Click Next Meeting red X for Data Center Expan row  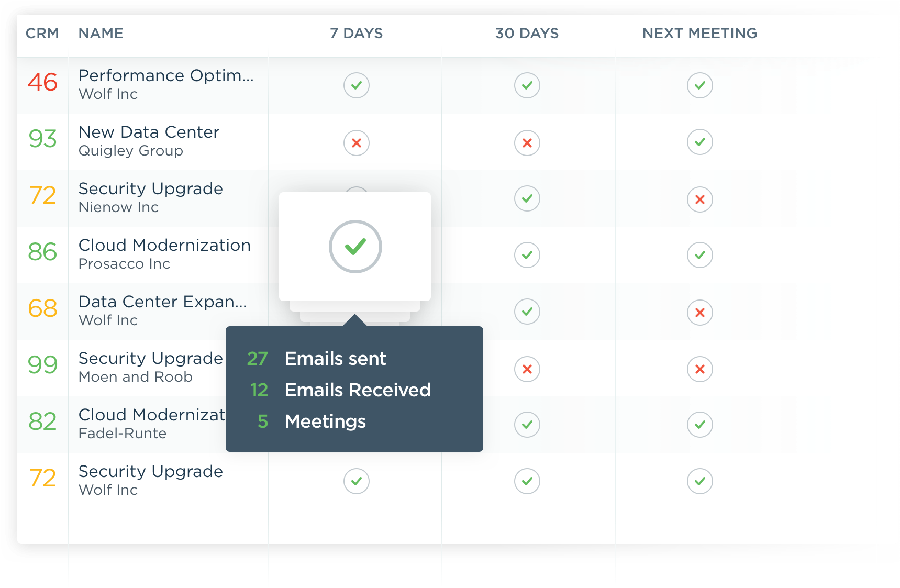(699, 313)
